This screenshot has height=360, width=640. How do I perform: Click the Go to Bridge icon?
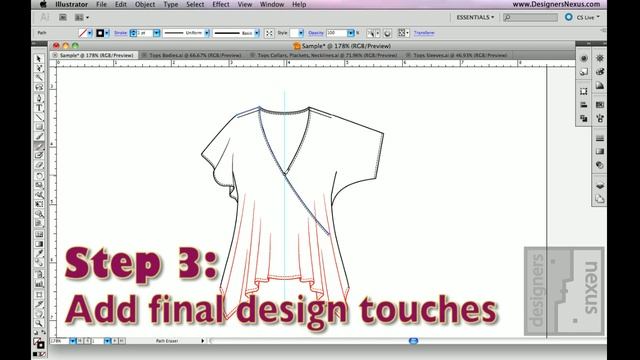63,17
